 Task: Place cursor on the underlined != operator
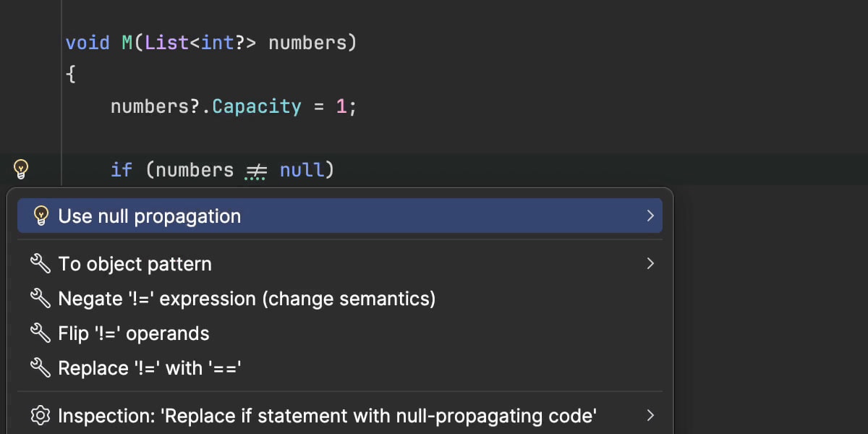(256, 171)
